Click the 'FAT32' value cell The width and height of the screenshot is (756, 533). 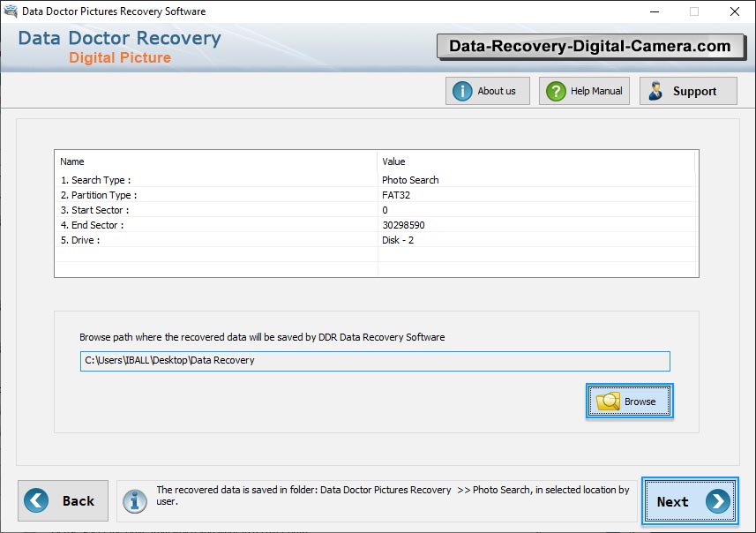point(396,195)
